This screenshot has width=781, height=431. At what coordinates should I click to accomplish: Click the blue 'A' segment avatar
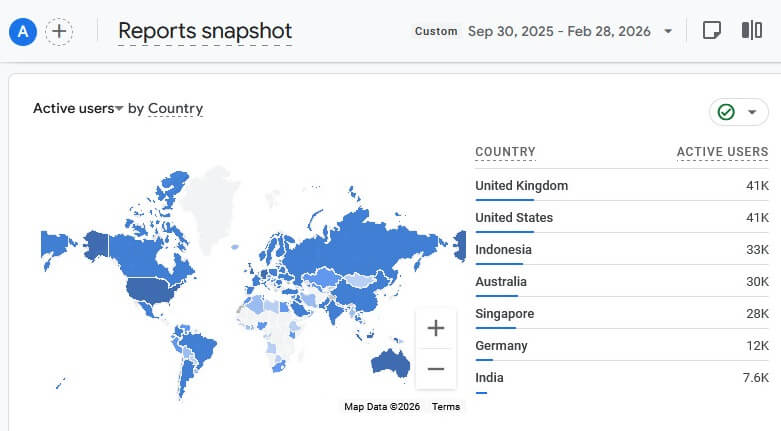(23, 32)
